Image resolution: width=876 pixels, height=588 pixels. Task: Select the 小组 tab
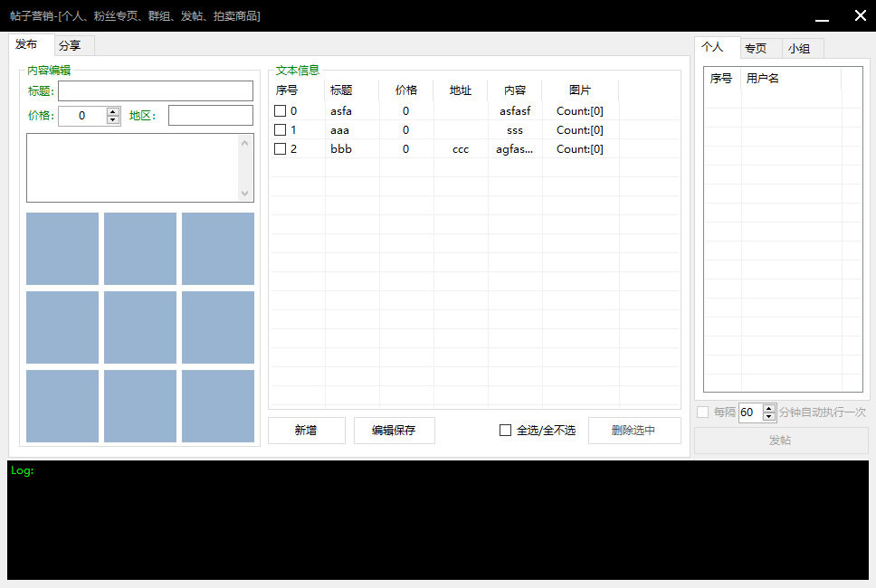click(799, 49)
